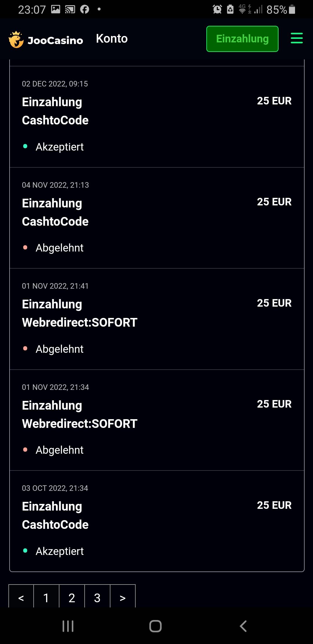This screenshot has height=644, width=313.
Task: Go to pagination page 3
Action: click(x=97, y=598)
